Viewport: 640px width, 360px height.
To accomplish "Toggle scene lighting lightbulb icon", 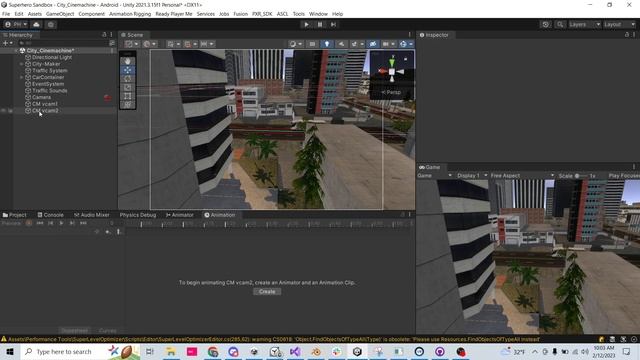I will tap(327, 44).
